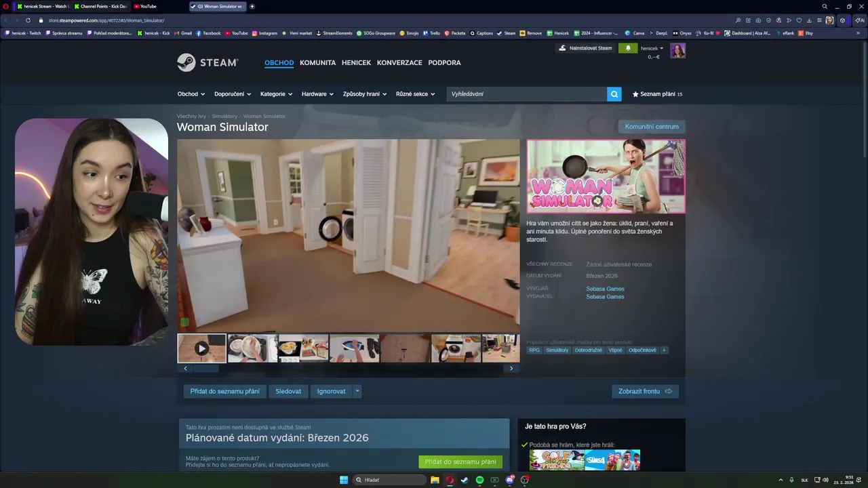The width and height of the screenshot is (868, 488).
Task: Open KONVERZACE menu item
Action: coord(399,62)
